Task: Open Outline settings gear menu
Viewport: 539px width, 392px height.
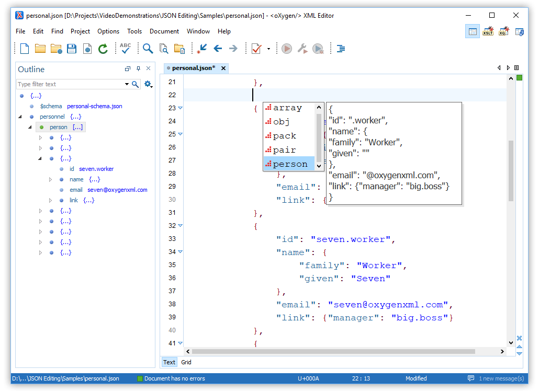Action: click(x=148, y=84)
